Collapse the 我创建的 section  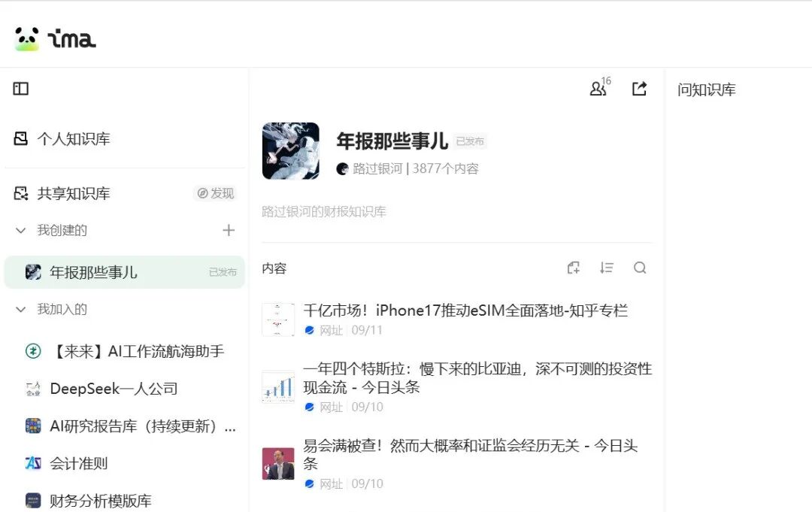[21, 230]
